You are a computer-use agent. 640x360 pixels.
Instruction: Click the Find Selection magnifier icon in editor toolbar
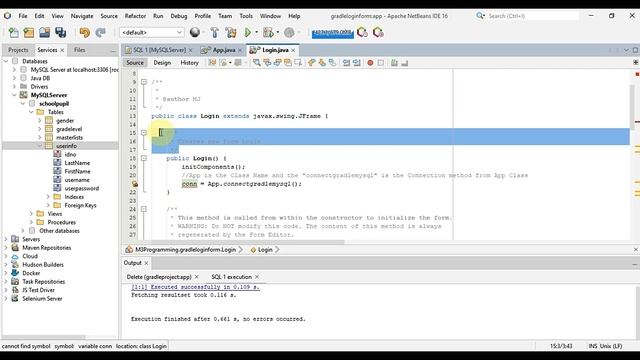(x=256, y=63)
